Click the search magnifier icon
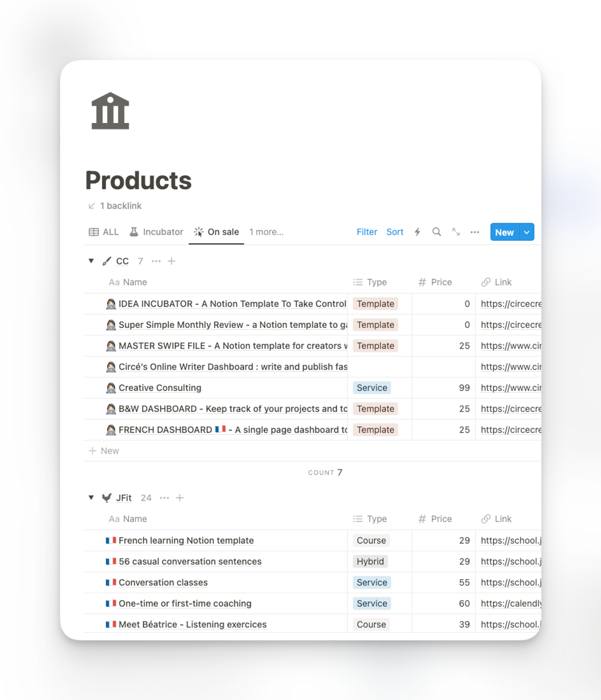The height and width of the screenshot is (700, 601). point(437,232)
